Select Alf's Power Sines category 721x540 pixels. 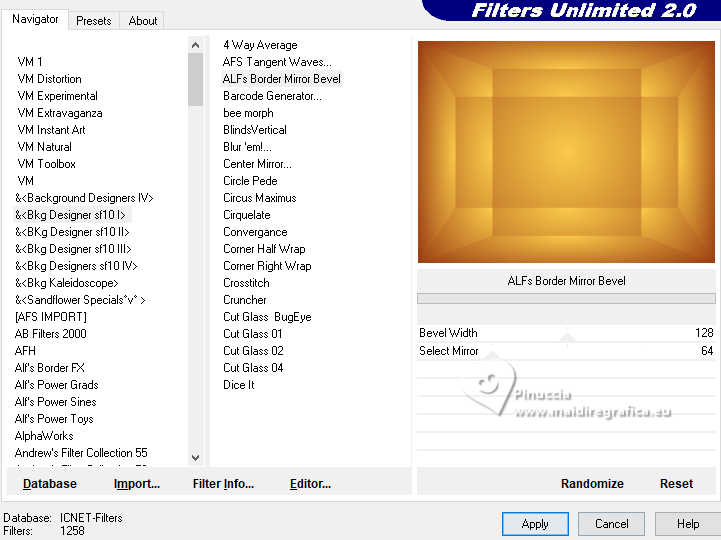point(56,402)
